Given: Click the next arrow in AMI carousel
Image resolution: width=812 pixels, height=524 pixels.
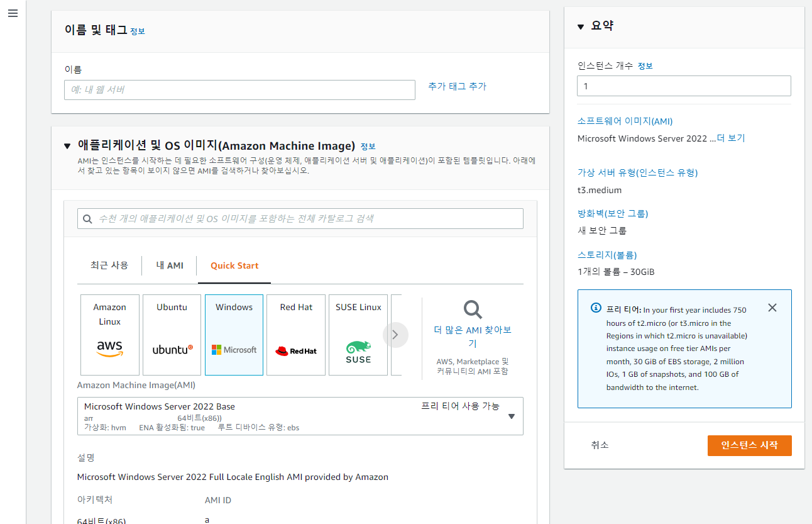Looking at the screenshot, I should [x=395, y=335].
